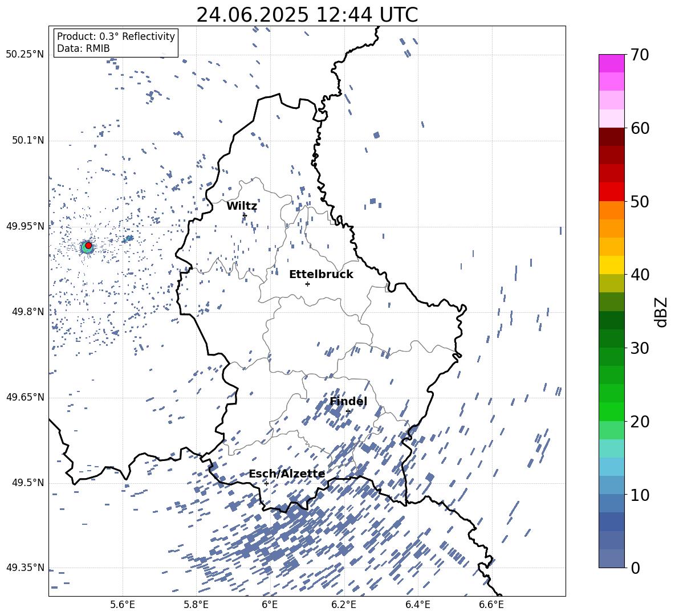Click the dark green colorbar segment near 30

point(611,338)
